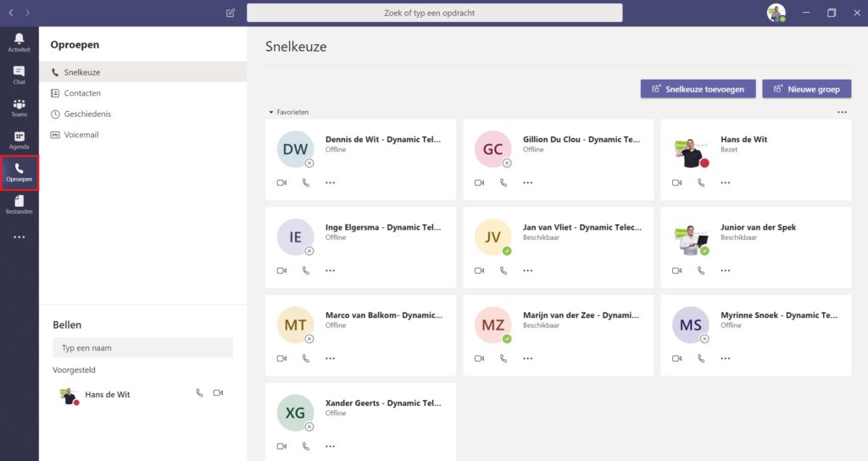Viewport: 868px width, 461px height.
Task: Start video call with Jan van Vliet
Action: tap(480, 270)
